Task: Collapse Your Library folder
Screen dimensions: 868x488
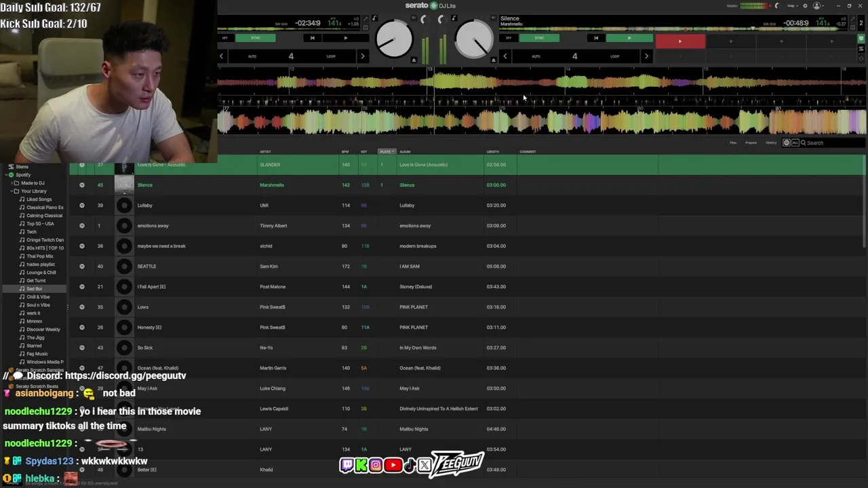Action: click(x=12, y=191)
